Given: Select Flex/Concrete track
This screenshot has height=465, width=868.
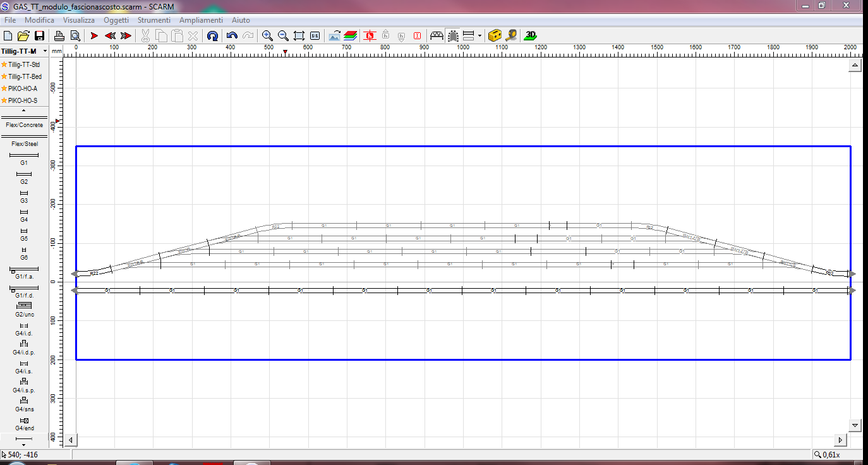Looking at the screenshot, I should click(x=24, y=121).
